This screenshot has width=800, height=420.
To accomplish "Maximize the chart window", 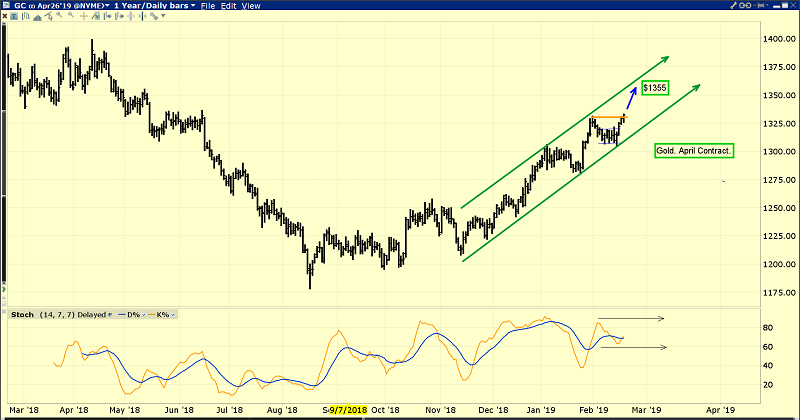I will click(x=785, y=6).
